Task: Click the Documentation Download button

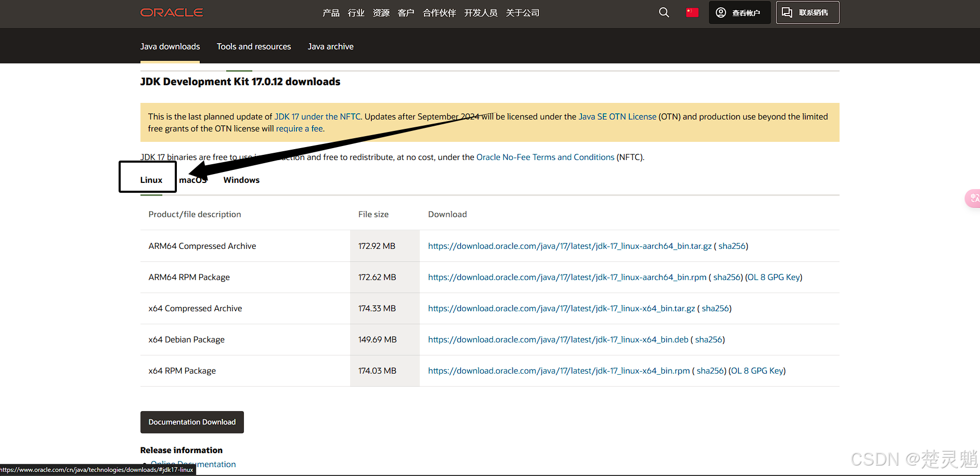Action: tap(192, 422)
